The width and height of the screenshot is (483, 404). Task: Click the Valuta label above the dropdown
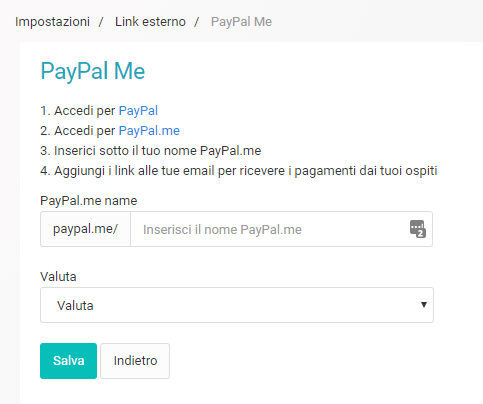click(58, 277)
